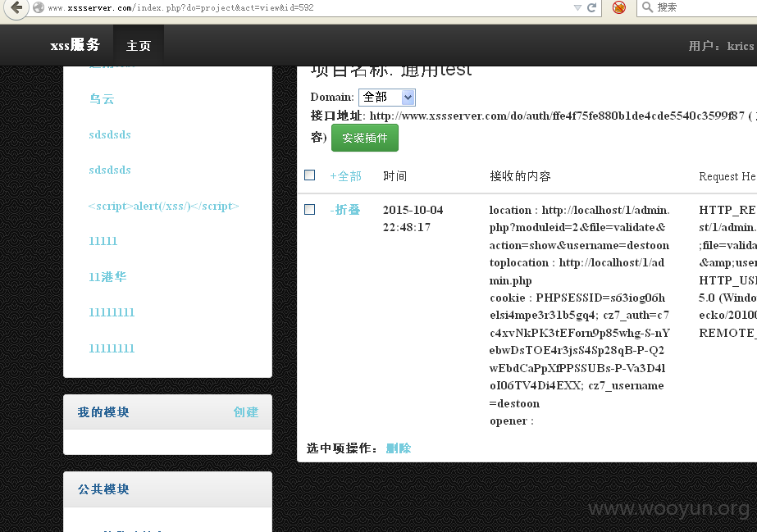Click the cookie : PHPSESSID text line
Screen dimensions: 757x532
pos(577,298)
